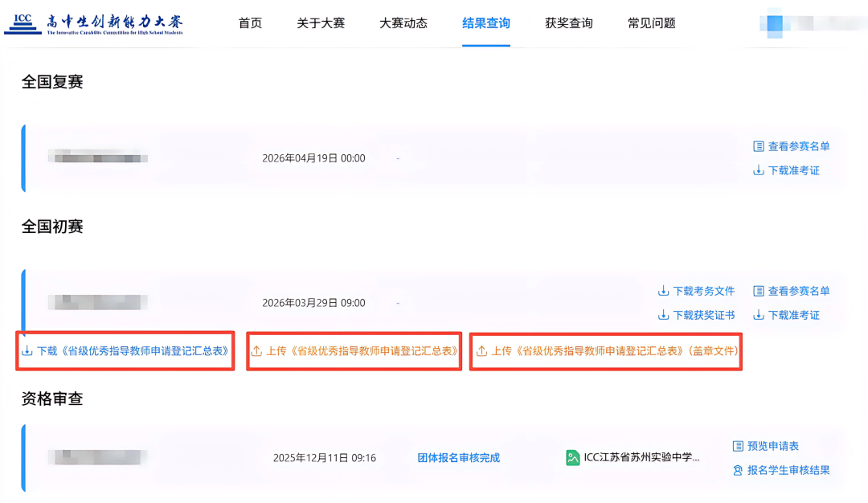
Task: Click 下载考务文件 link
Action: pos(696,291)
